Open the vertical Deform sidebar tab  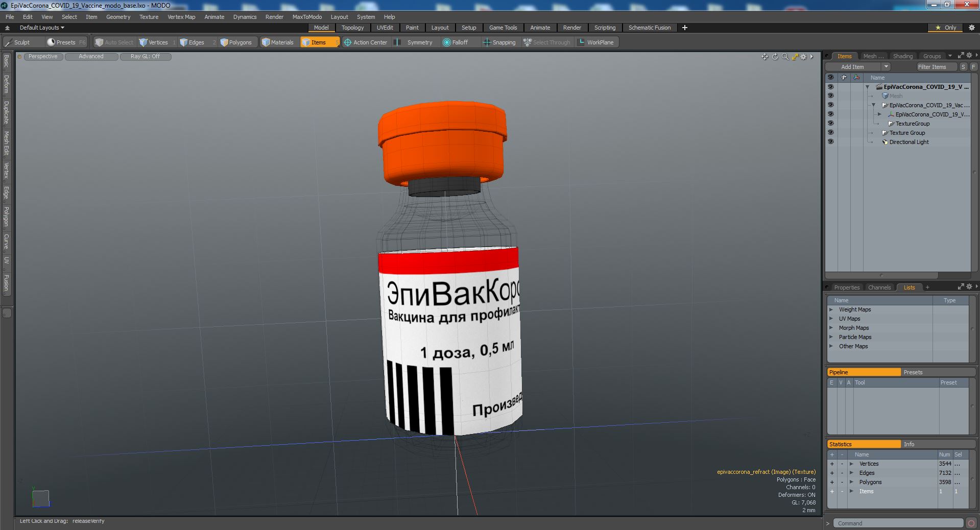[7, 85]
